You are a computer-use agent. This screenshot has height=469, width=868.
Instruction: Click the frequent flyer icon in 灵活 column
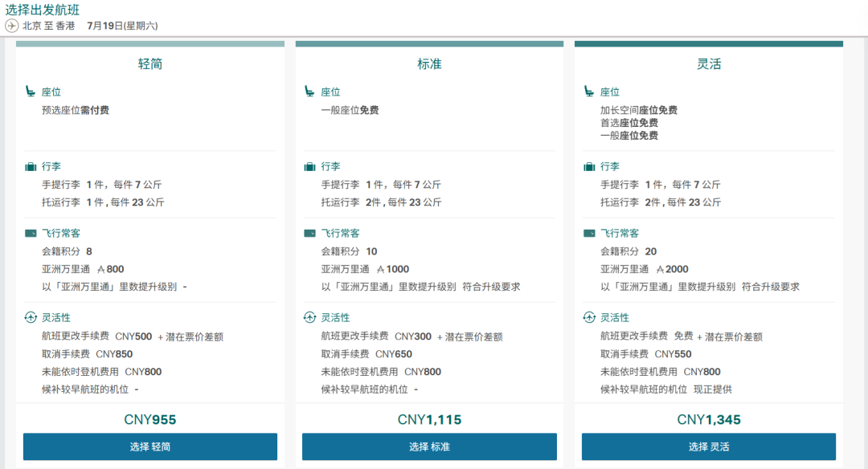(x=588, y=233)
